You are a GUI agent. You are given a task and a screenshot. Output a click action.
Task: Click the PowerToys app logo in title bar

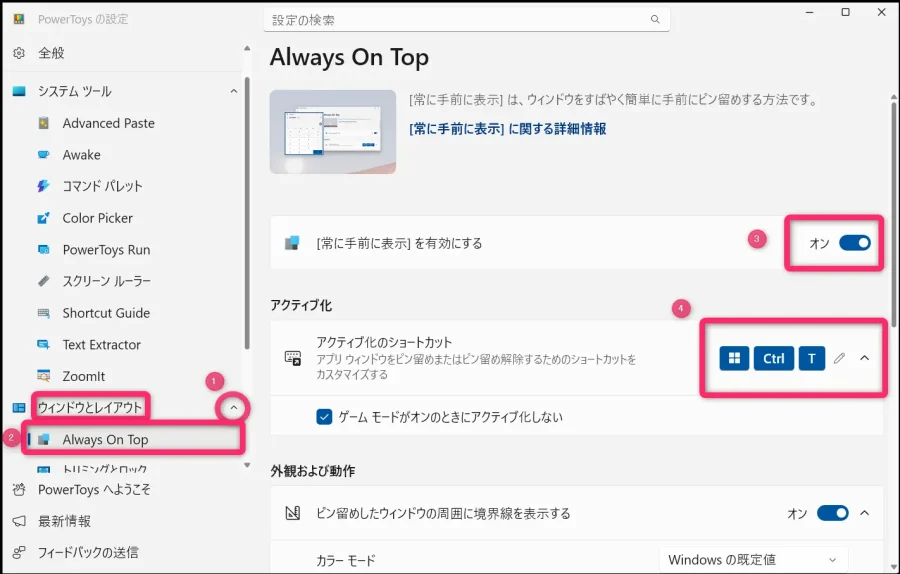pos(19,19)
